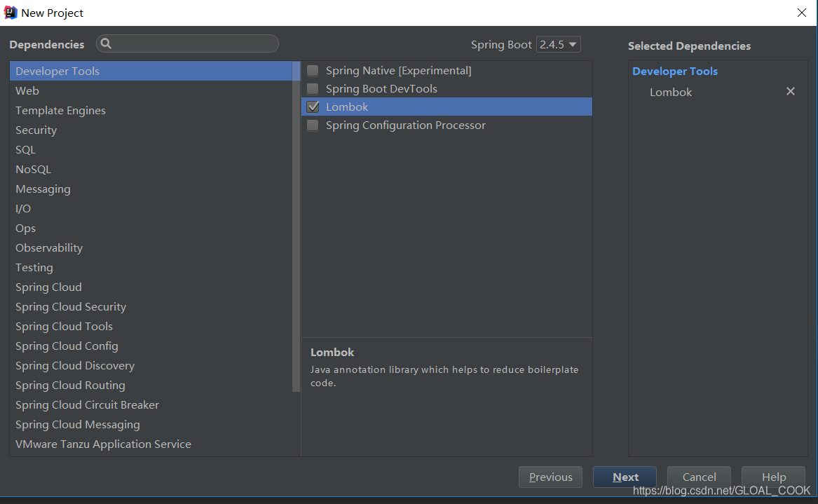Focus the dependencies search field

(x=187, y=44)
